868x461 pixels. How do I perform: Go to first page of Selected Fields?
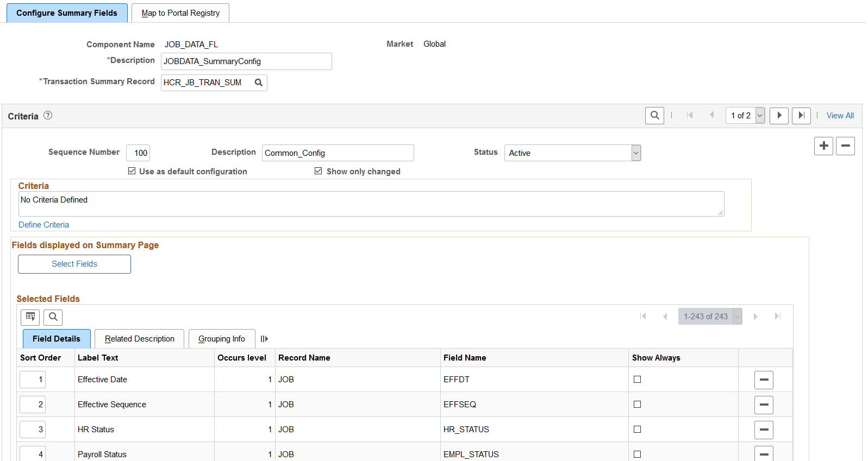coord(643,316)
